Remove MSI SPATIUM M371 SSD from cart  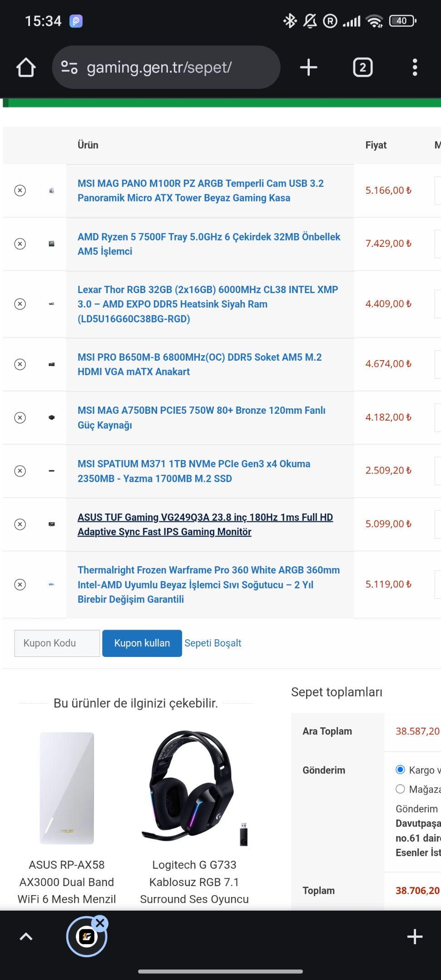[20, 471]
